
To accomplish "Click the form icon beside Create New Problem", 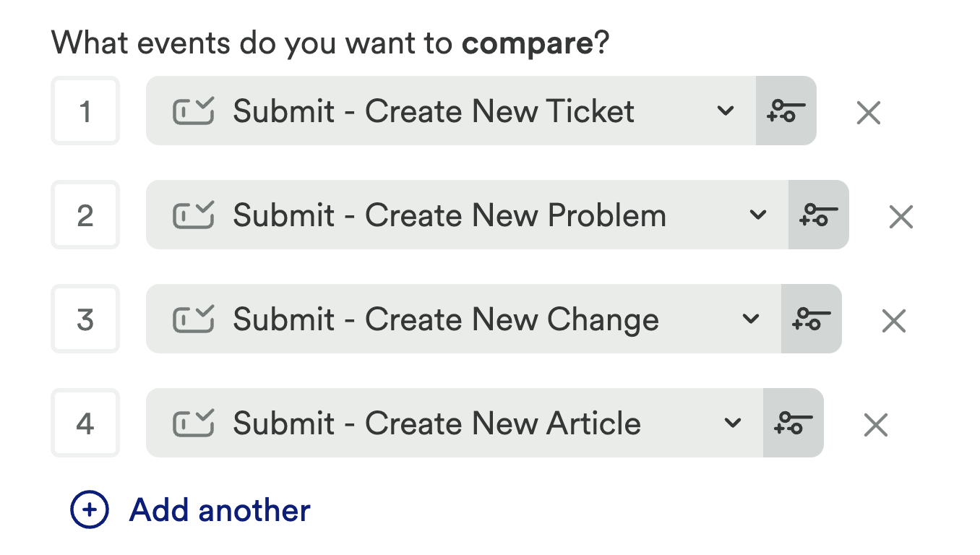I will [194, 215].
